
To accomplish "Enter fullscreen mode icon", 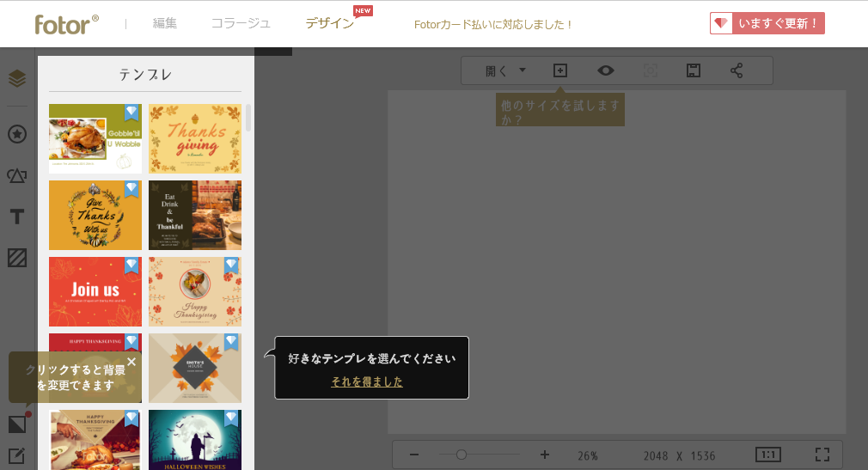I will [x=822, y=455].
